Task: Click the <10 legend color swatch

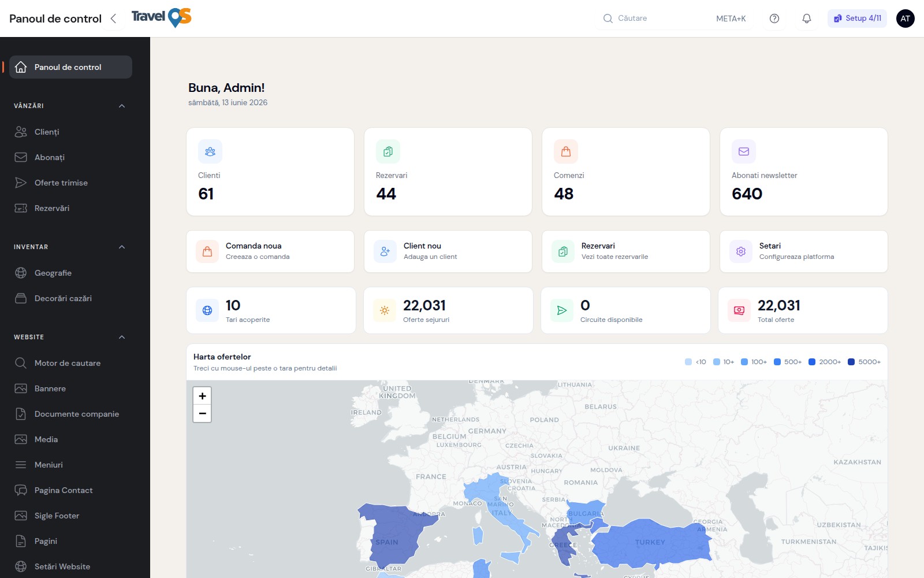Action: pos(688,362)
